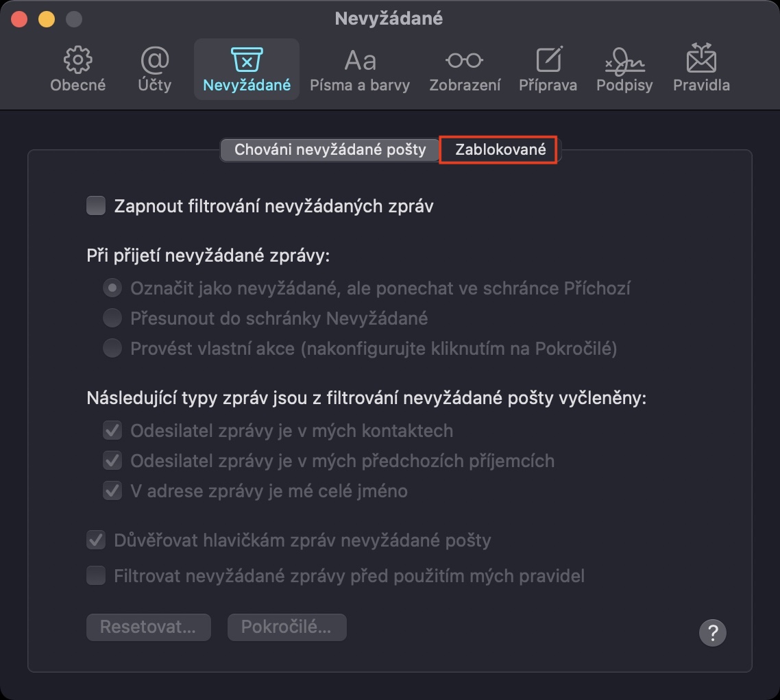Switch to Chování nevyžádané pošty tab
The width and height of the screenshot is (780, 700).
330,150
